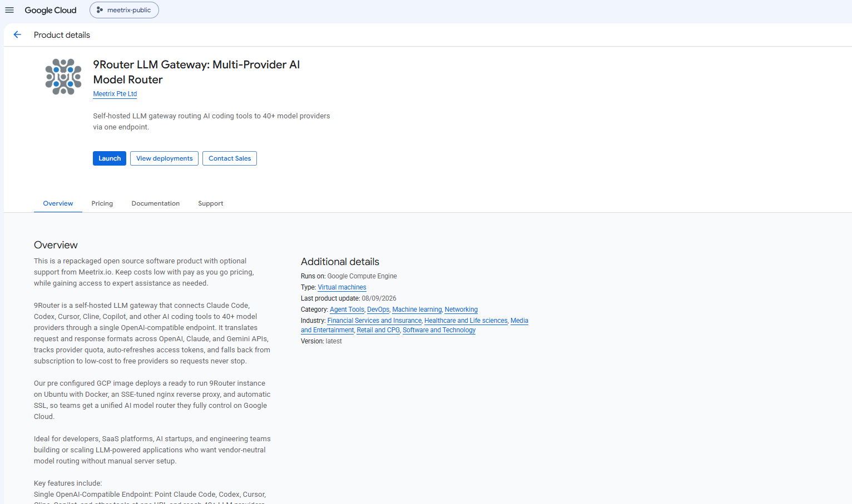Click the 'Self-hosted LLM gateway routing' description

[211, 122]
